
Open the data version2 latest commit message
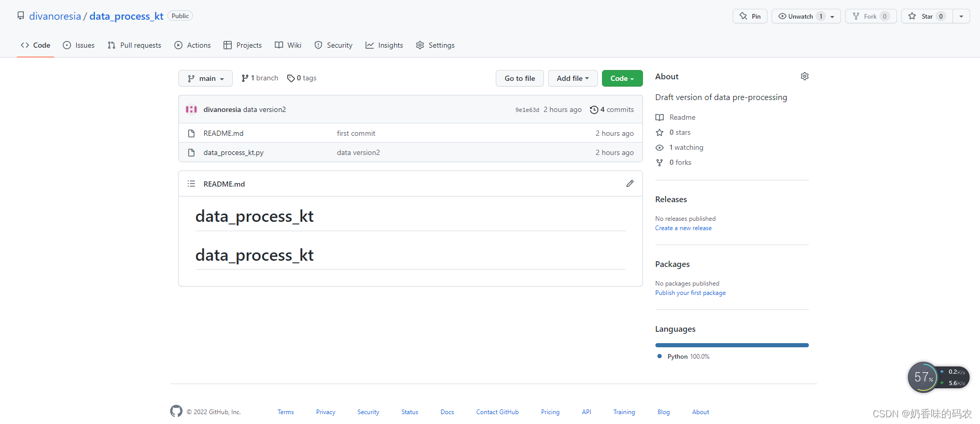(x=264, y=109)
